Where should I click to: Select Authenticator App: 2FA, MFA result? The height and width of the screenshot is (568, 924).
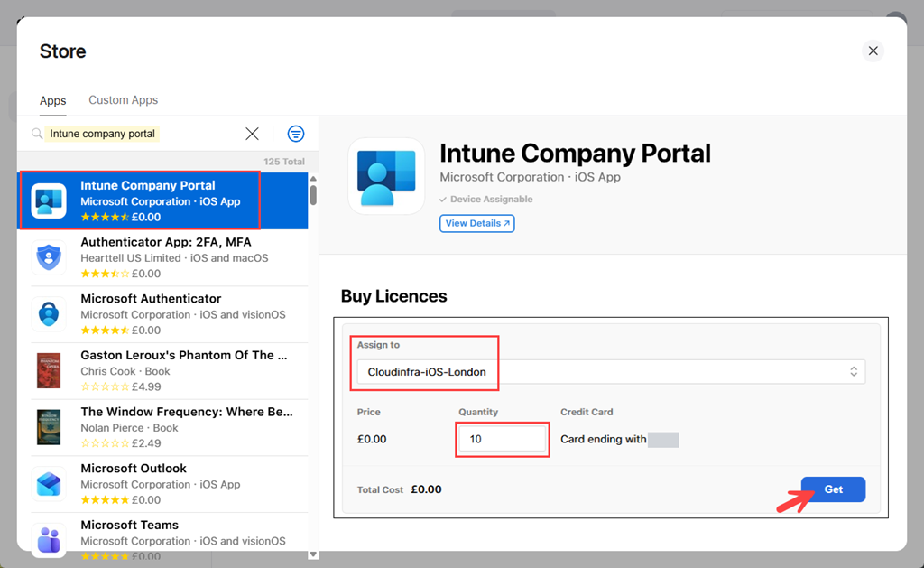coord(162,257)
